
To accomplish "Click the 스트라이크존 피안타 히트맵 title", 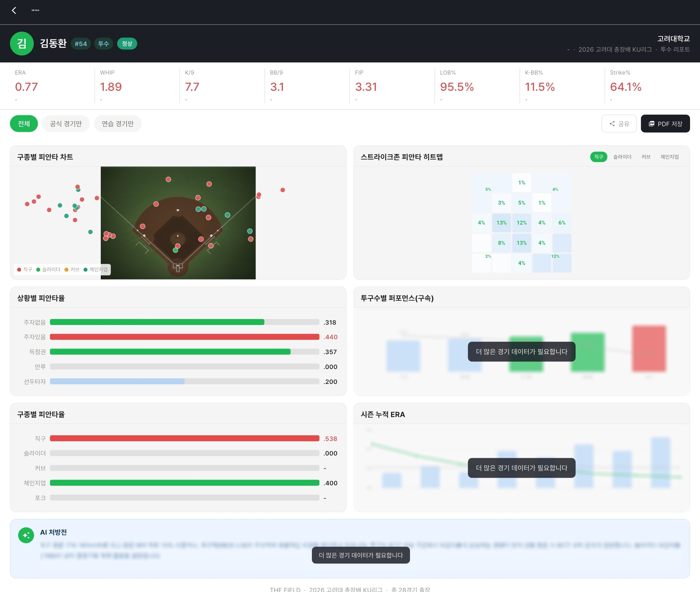I will point(401,157).
